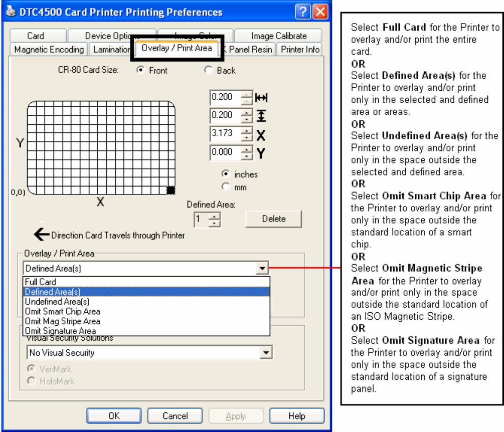This screenshot has width=504, height=432.
Task: Decrease the Y value with down arrow
Action: [x=247, y=156]
